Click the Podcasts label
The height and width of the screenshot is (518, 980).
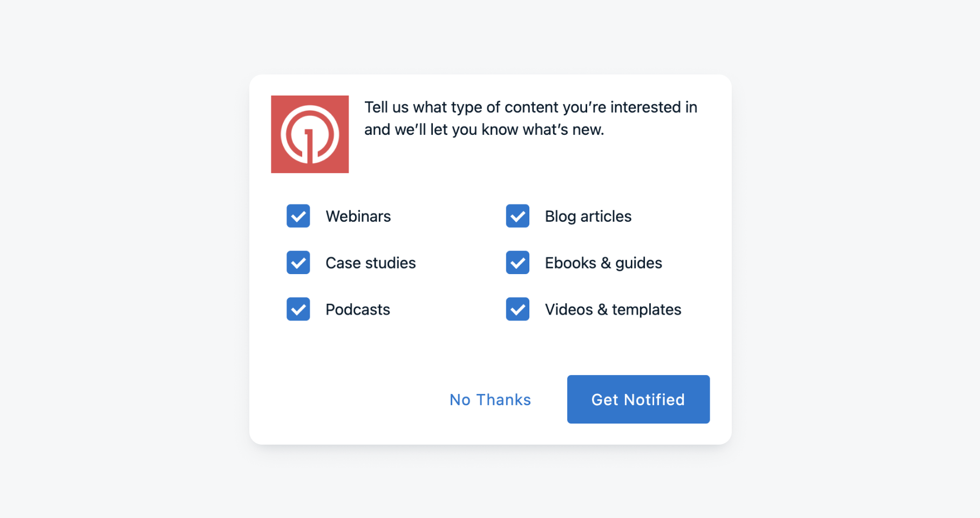357,309
